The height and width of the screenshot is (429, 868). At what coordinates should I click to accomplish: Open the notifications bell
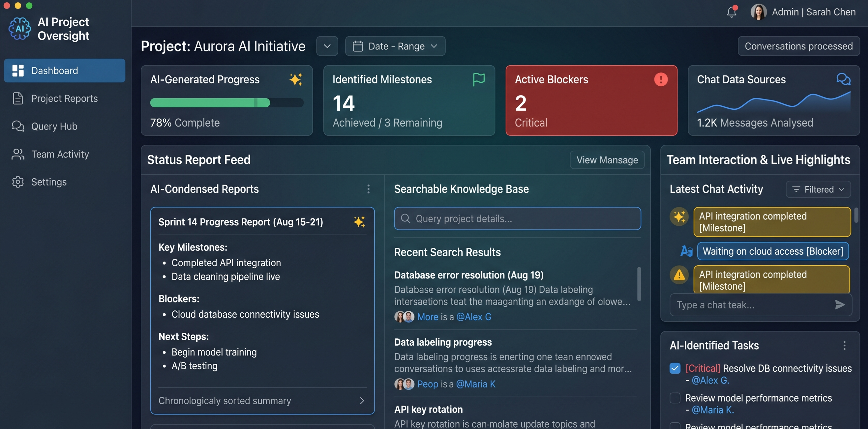point(732,12)
